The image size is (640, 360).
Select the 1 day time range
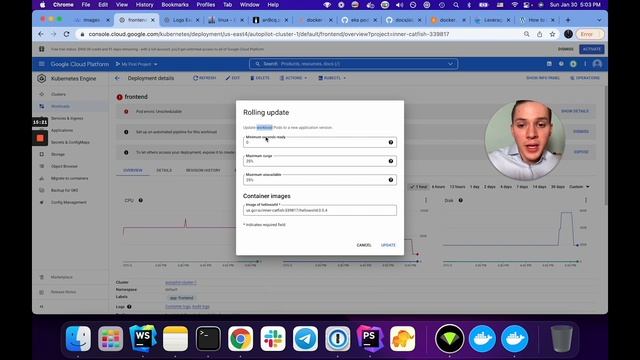point(475,187)
